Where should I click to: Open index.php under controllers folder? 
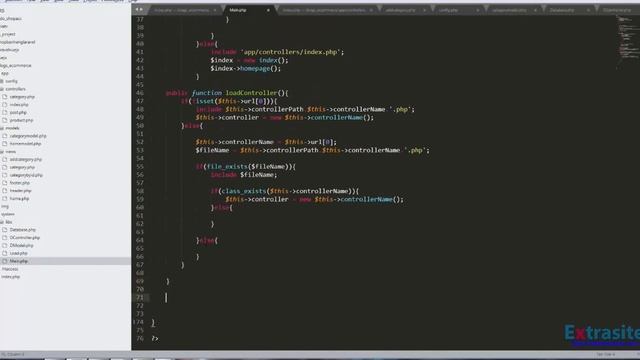tap(19, 104)
